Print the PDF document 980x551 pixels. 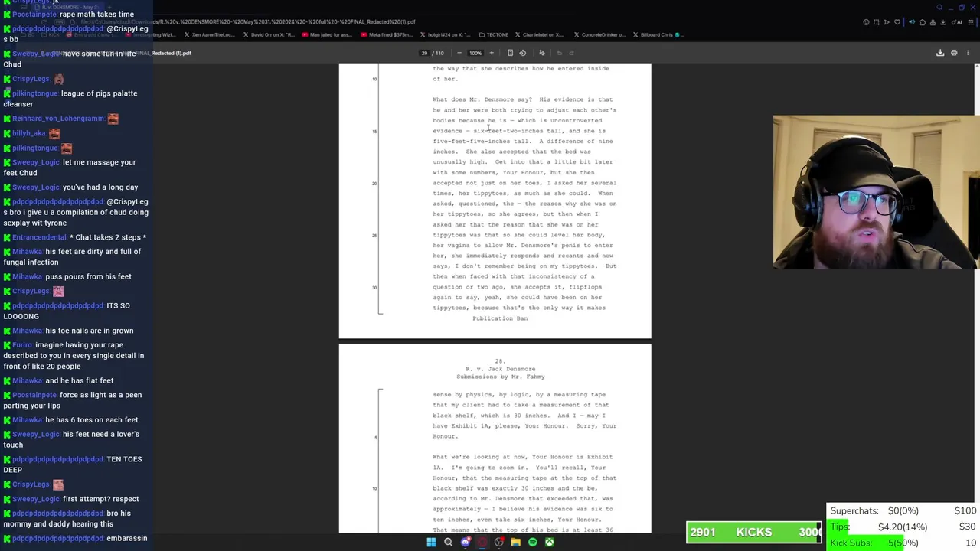[954, 53]
